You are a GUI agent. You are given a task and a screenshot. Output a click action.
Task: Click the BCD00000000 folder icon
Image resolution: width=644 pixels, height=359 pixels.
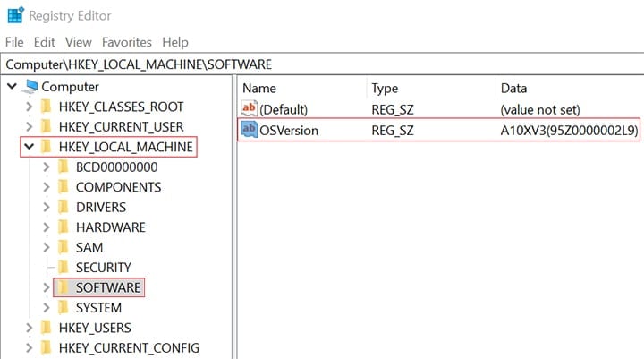point(64,167)
